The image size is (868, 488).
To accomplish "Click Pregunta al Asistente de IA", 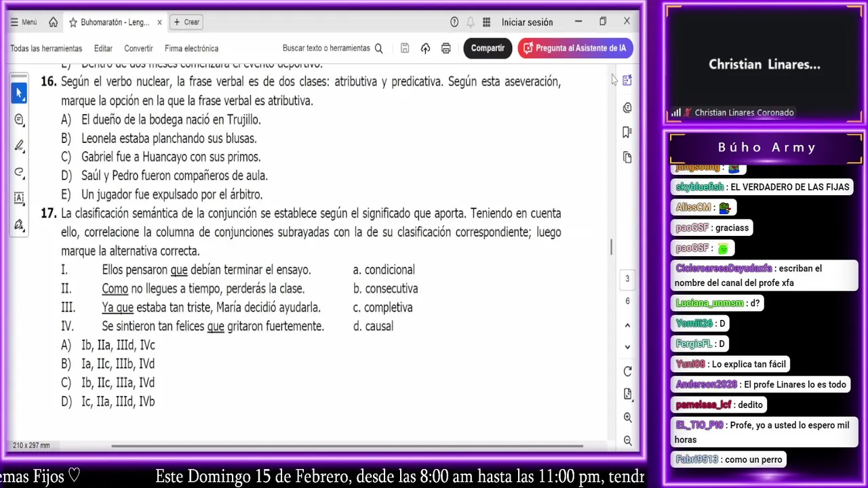I will click(x=575, y=48).
